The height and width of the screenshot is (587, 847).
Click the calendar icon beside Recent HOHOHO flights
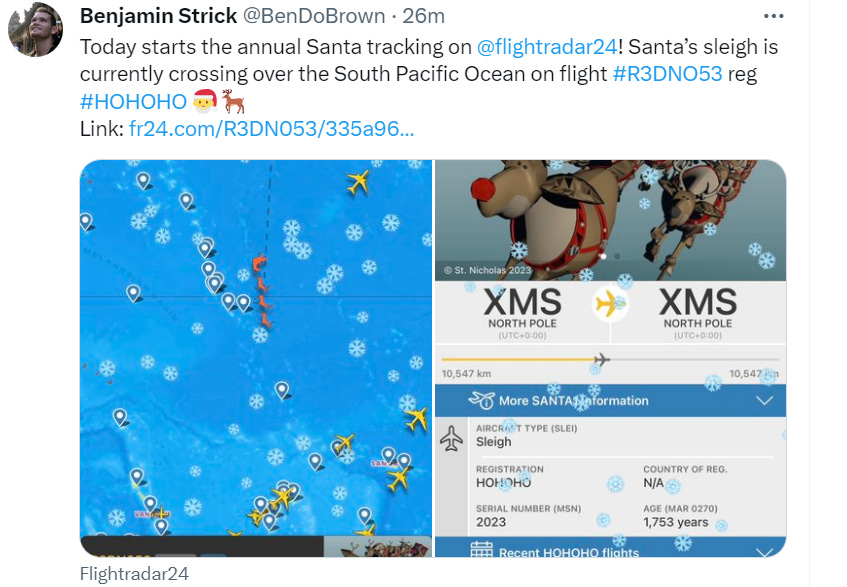coord(481,550)
